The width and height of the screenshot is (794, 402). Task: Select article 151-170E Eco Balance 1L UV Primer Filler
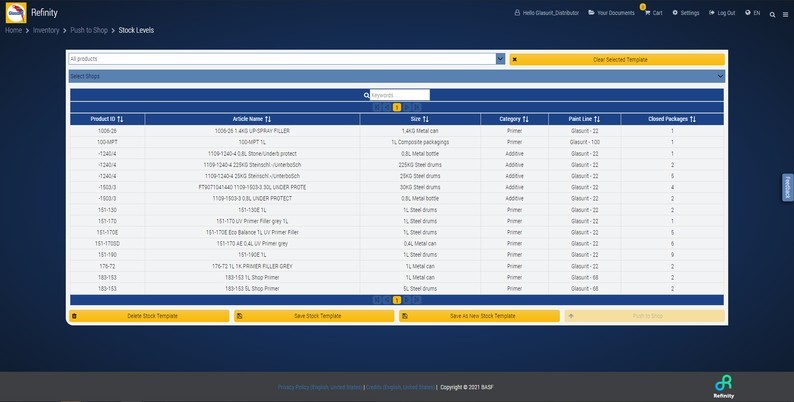(252, 232)
